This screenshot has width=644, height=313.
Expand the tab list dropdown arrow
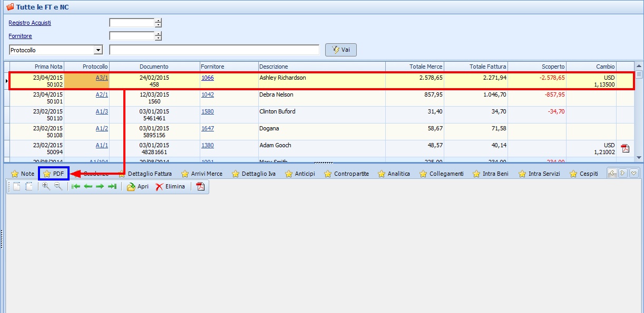tap(634, 173)
